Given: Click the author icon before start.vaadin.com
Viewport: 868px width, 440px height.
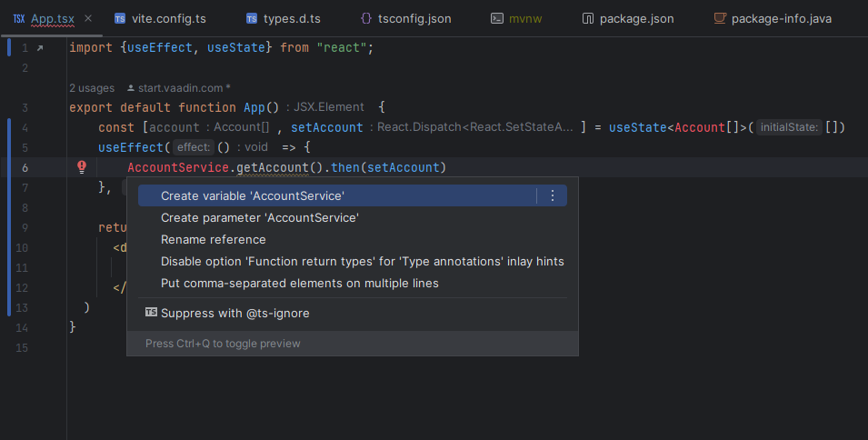Looking at the screenshot, I should tap(131, 88).
